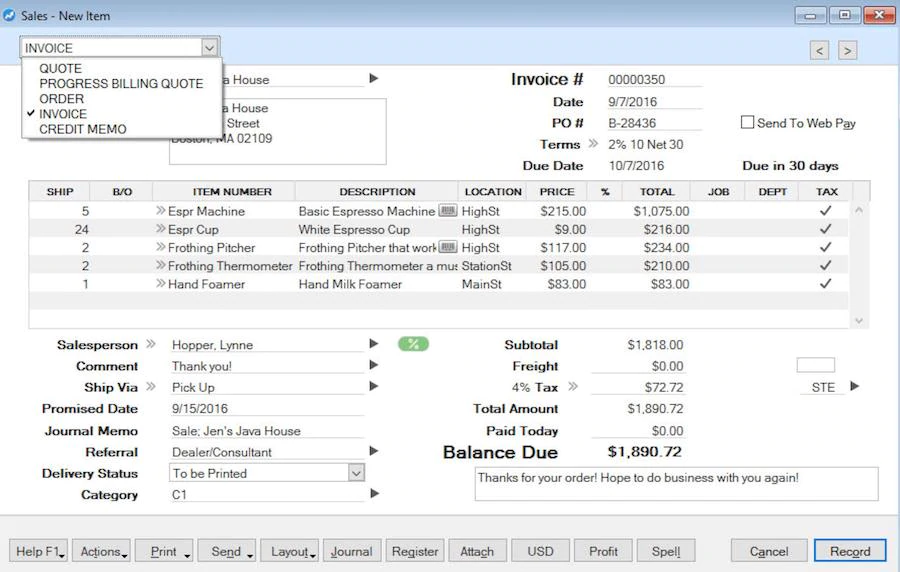The image size is (900, 572).
Task: Click keyboard icon on Espr Machine description
Action: coord(447,211)
